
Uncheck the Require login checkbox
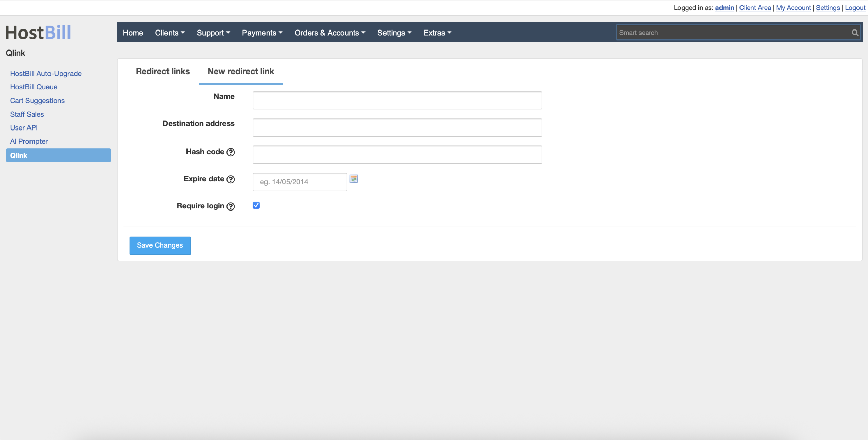[256, 205]
